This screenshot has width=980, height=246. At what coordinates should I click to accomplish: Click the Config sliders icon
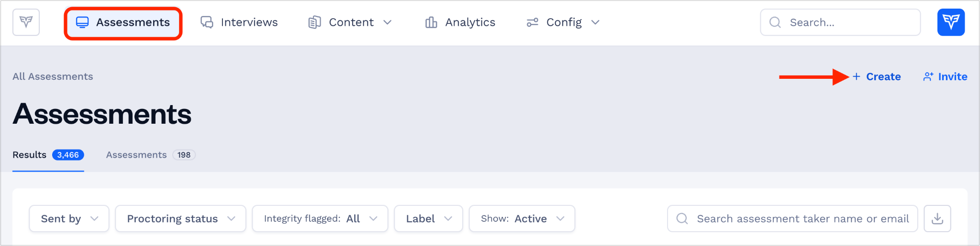click(x=533, y=22)
